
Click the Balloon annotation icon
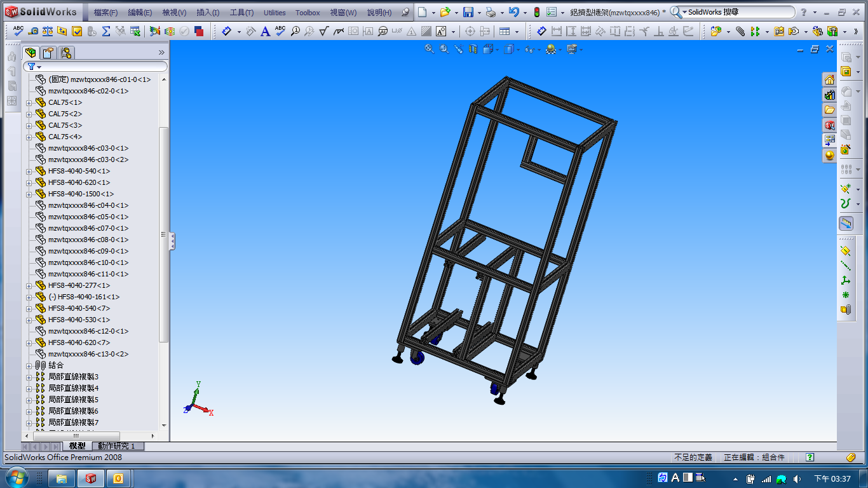[295, 30]
